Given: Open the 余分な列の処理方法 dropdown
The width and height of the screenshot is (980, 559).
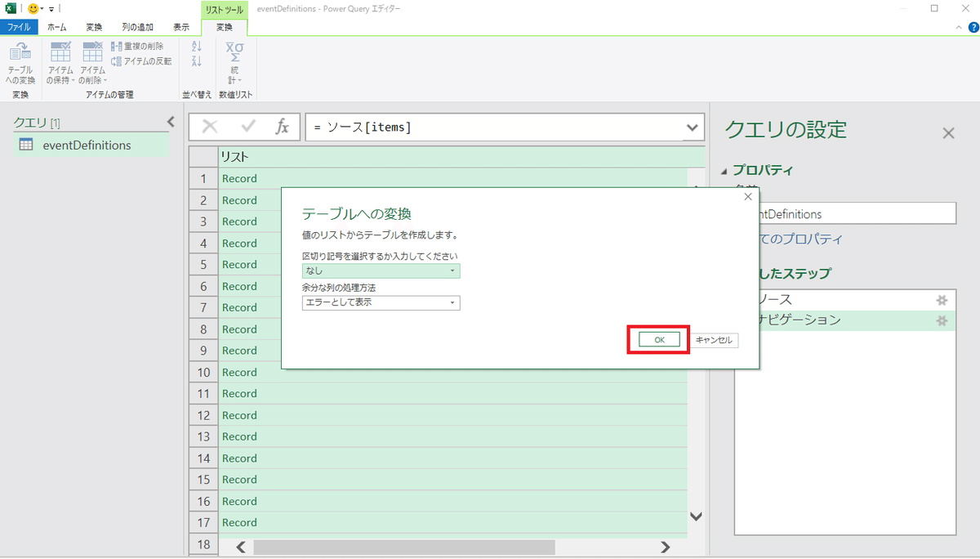Looking at the screenshot, I should tap(381, 302).
